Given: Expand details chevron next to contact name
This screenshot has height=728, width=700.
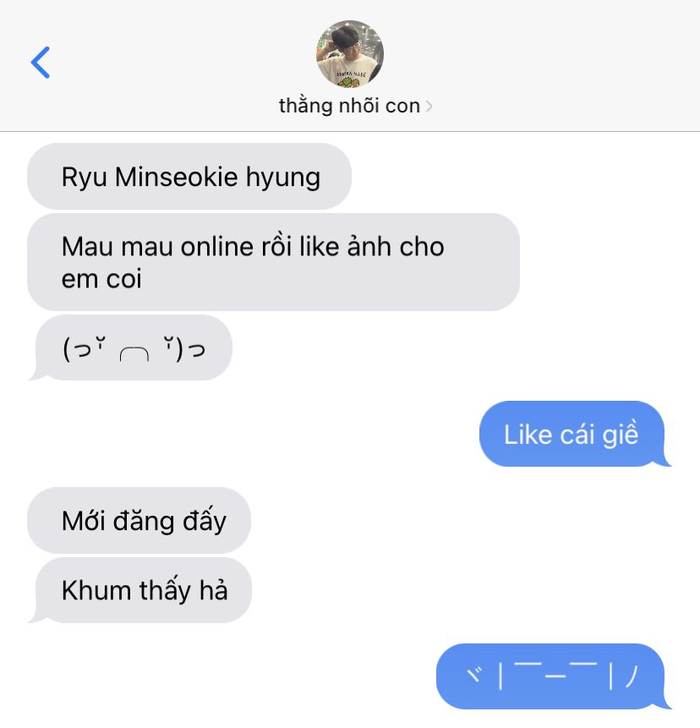Looking at the screenshot, I should pyautogui.click(x=429, y=107).
